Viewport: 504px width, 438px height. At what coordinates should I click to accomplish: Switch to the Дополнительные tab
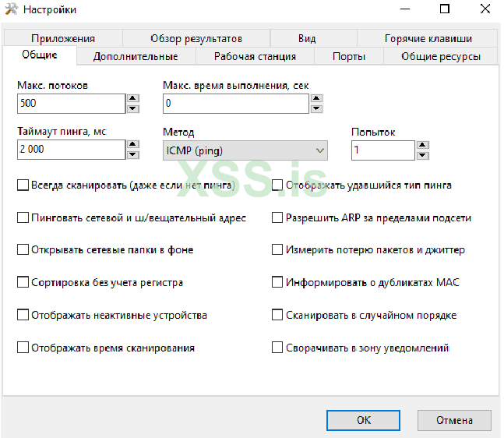click(136, 57)
